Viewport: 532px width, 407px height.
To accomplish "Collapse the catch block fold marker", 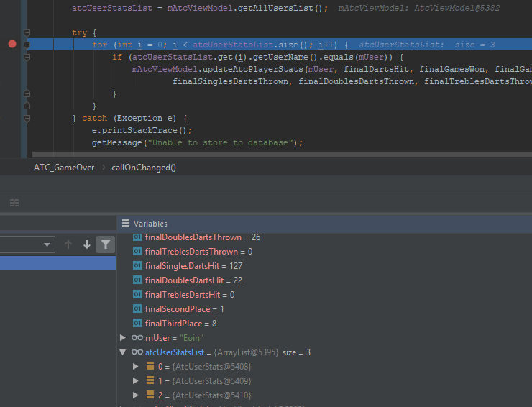I will coord(27,118).
